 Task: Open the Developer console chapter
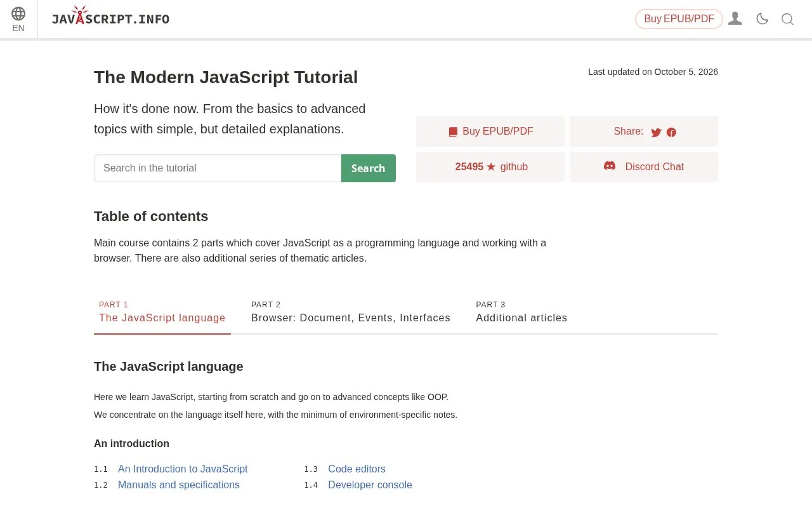pyautogui.click(x=370, y=485)
